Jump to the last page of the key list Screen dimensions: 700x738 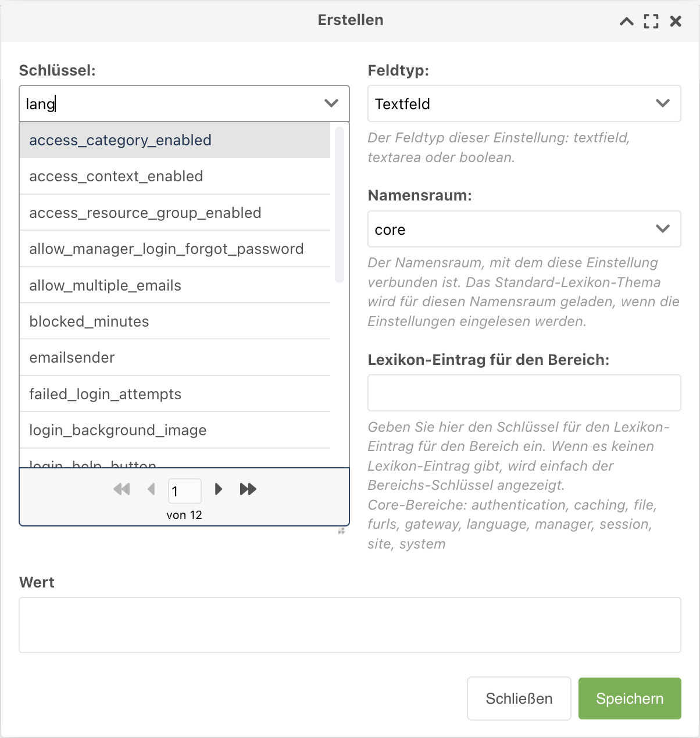248,489
